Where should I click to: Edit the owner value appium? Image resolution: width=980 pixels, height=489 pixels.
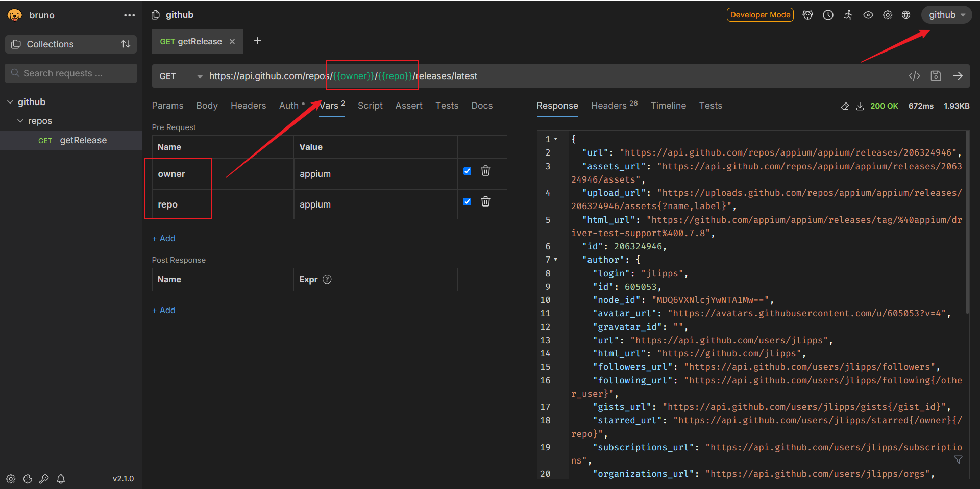[376, 174]
